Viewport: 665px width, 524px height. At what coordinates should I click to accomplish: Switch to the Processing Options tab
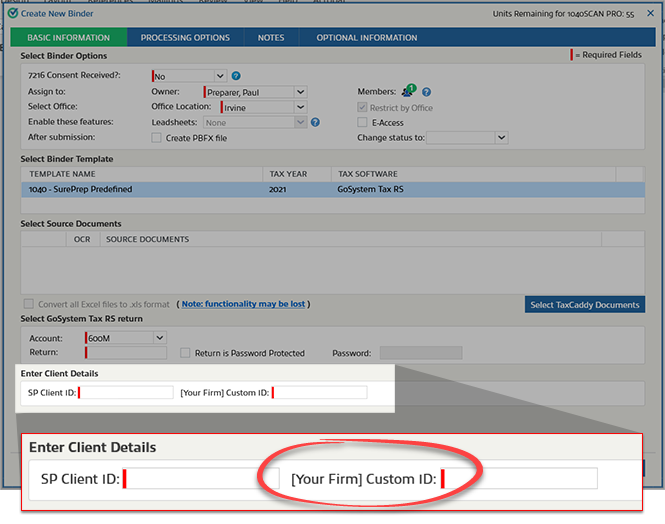(185, 38)
